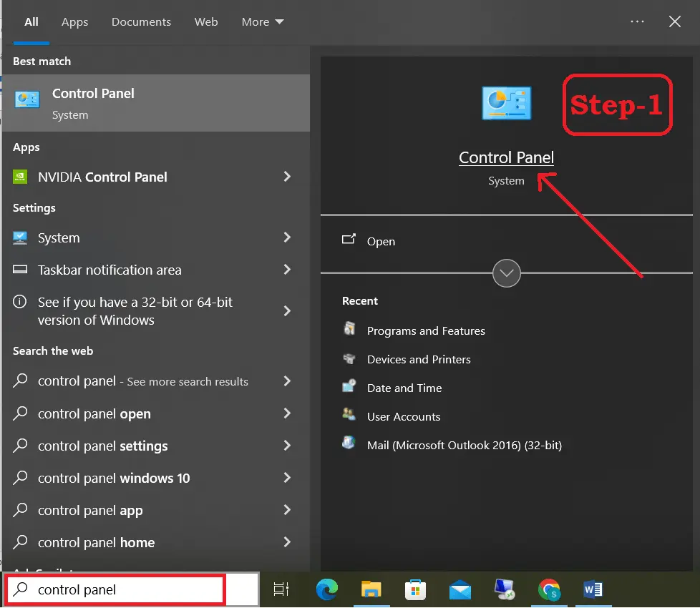Open Microsoft Word from the taskbar
The image size is (700, 608).
(593, 589)
